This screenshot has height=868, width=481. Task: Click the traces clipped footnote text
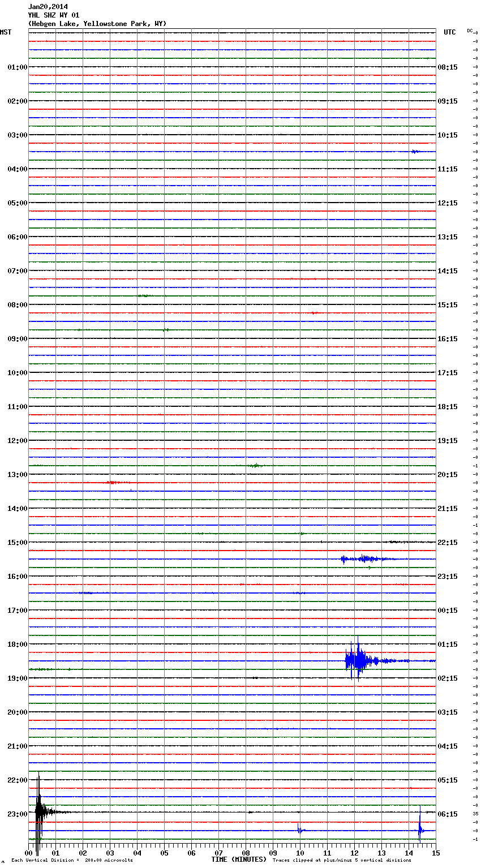click(342, 861)
